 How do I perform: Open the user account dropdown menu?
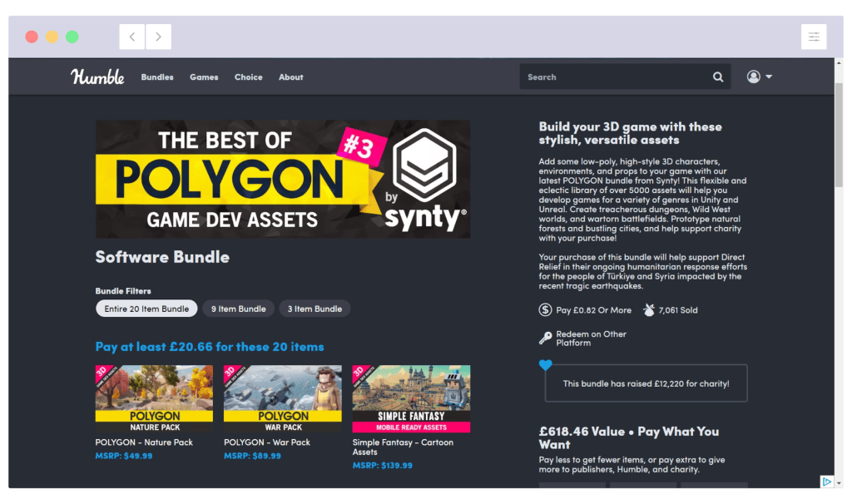pos(759,77)
